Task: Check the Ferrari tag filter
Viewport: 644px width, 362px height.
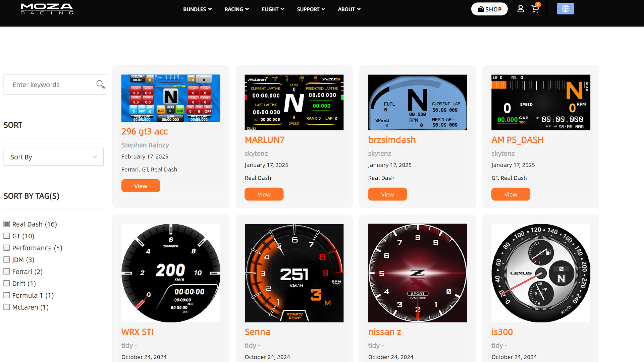Action: (x=6, y=271)
